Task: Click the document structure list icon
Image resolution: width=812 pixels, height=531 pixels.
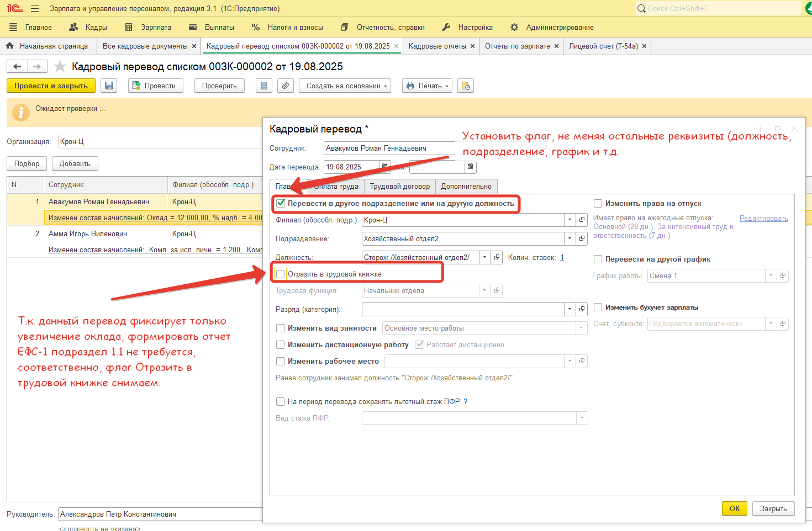Action: (264, 86)
